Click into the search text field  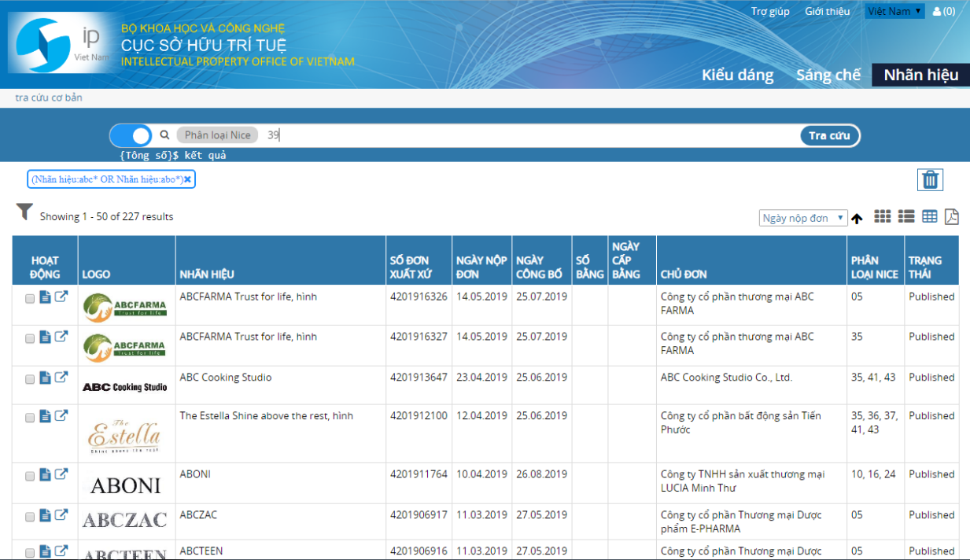tap(531, 135)
